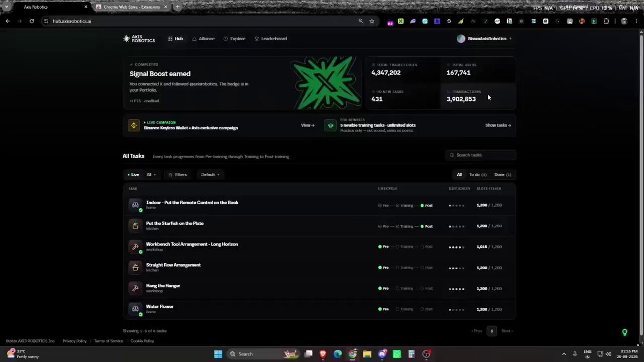Click Pre stage of Water Flower
This screenshot has width=644, height=362.
pos(383,309)
